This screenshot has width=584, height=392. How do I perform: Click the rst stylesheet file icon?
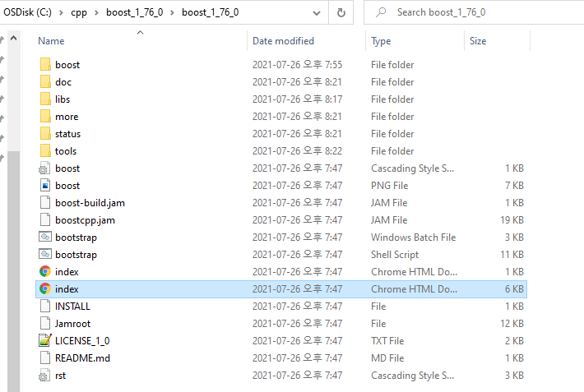point(44,376)
